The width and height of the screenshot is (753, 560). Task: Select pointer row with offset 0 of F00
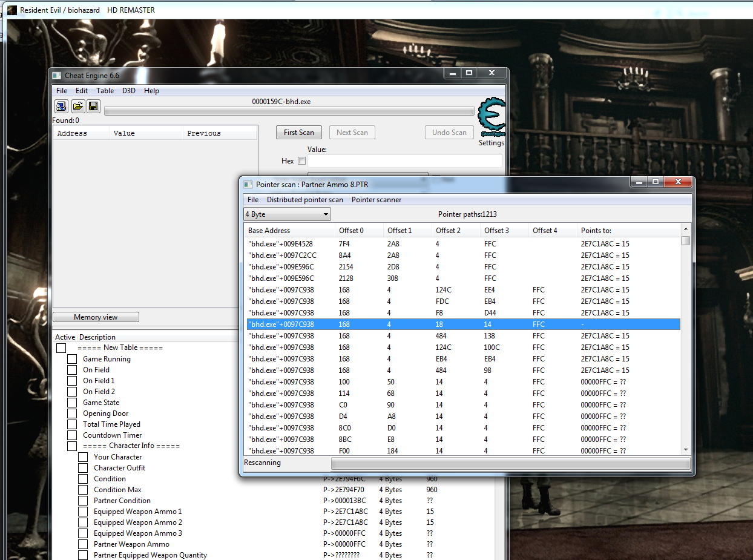463,451
